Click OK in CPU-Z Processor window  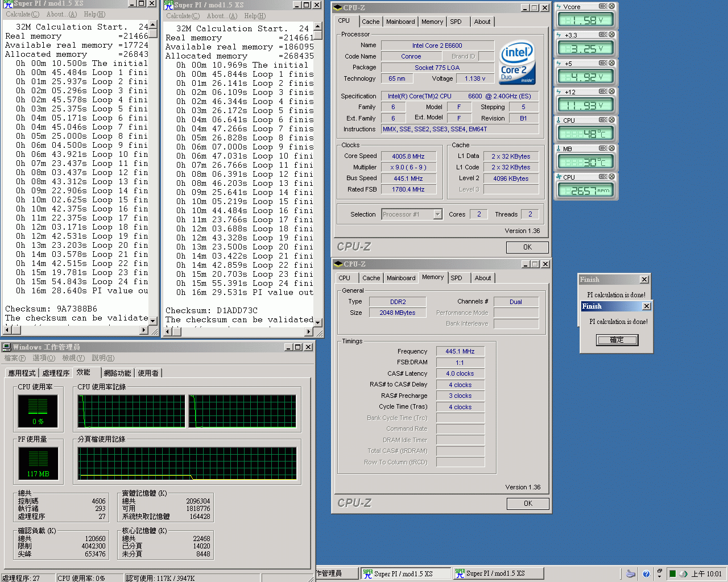[x=527, y=247]
